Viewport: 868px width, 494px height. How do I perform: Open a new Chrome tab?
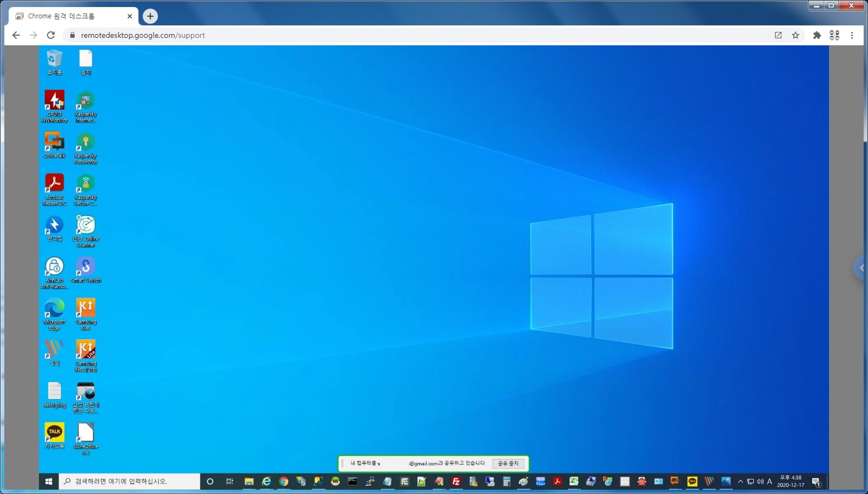pos(150,16)
